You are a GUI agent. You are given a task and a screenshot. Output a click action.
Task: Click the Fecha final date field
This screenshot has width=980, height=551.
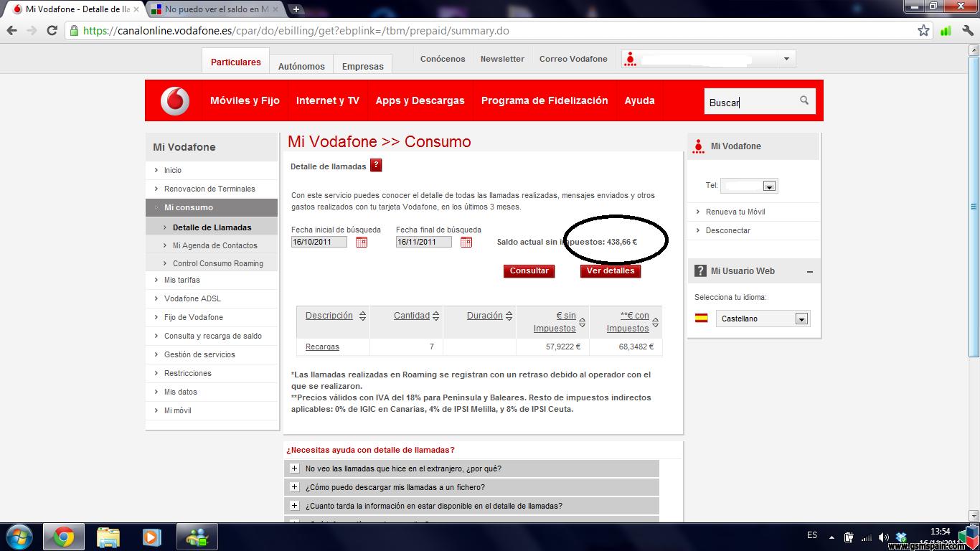[424, 242]
